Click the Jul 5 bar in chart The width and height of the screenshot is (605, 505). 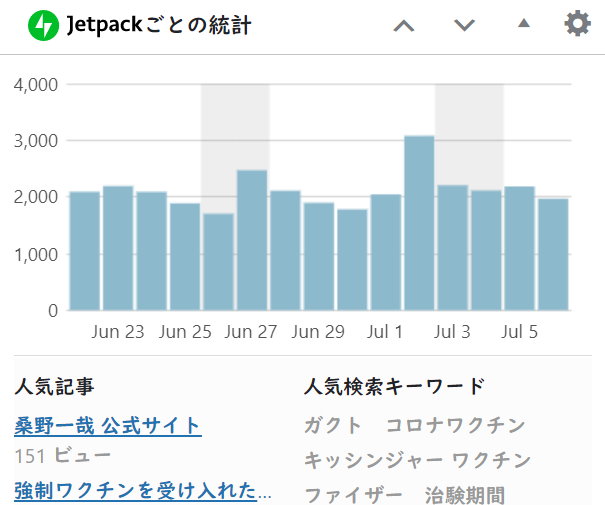519,248
